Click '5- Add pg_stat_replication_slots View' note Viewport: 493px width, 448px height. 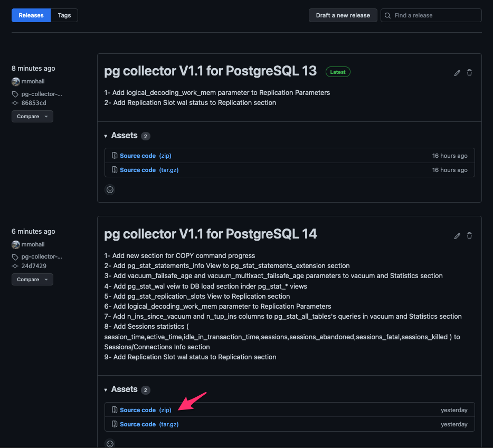(x=197, y=296)
